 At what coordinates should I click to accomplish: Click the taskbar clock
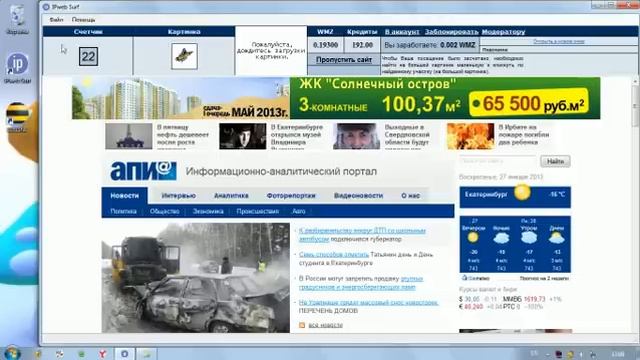pos(618,354)
